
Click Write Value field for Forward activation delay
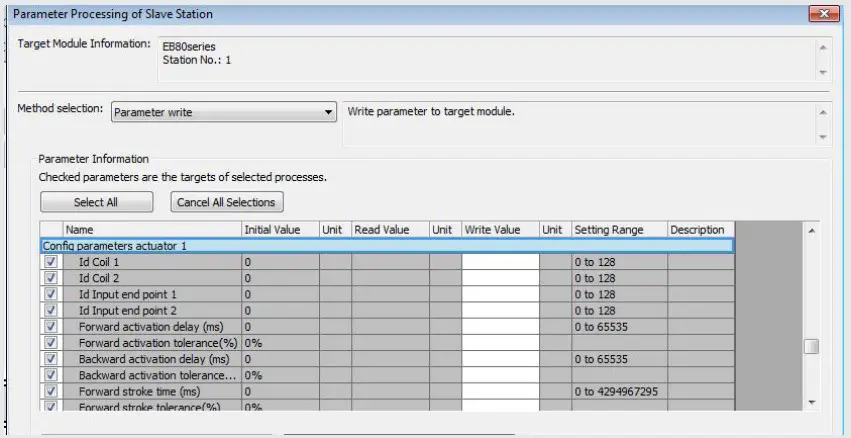tap(500, 327)
